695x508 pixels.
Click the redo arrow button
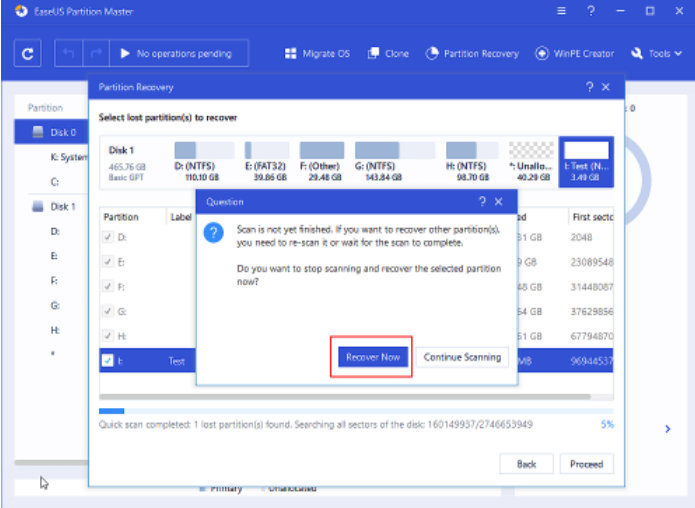(96, 54)
